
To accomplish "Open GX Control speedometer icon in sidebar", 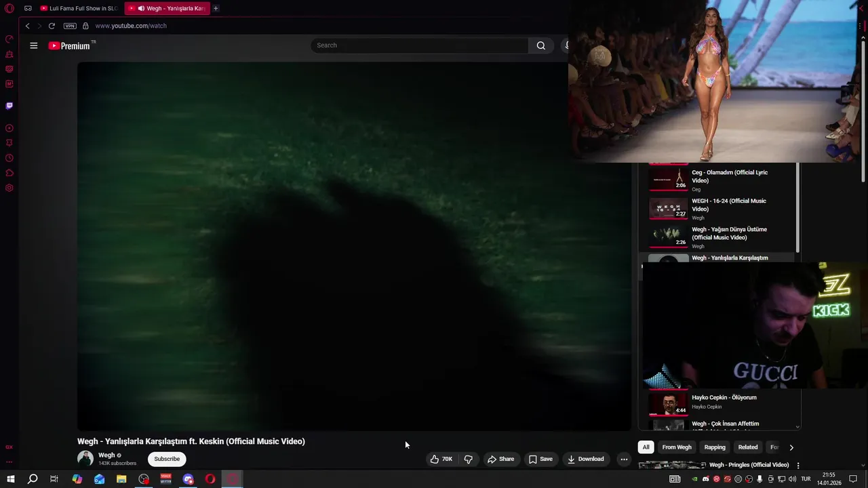I will point(9,39).
